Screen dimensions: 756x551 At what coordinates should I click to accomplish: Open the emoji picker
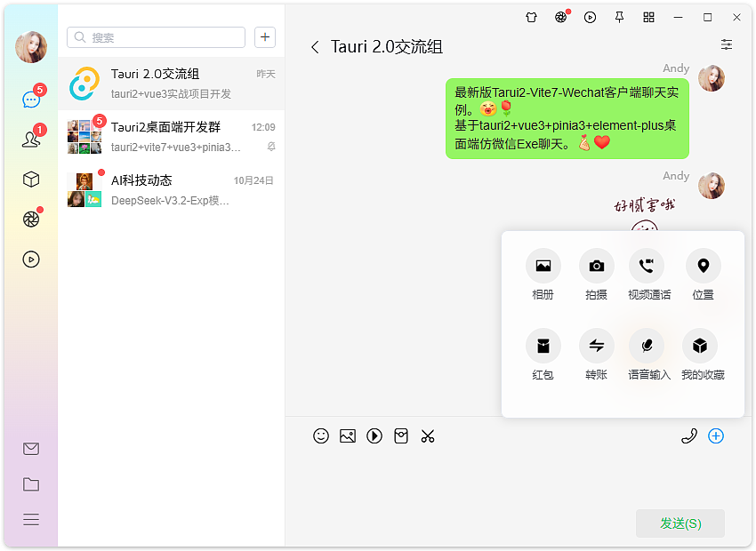tap(321, 436)
